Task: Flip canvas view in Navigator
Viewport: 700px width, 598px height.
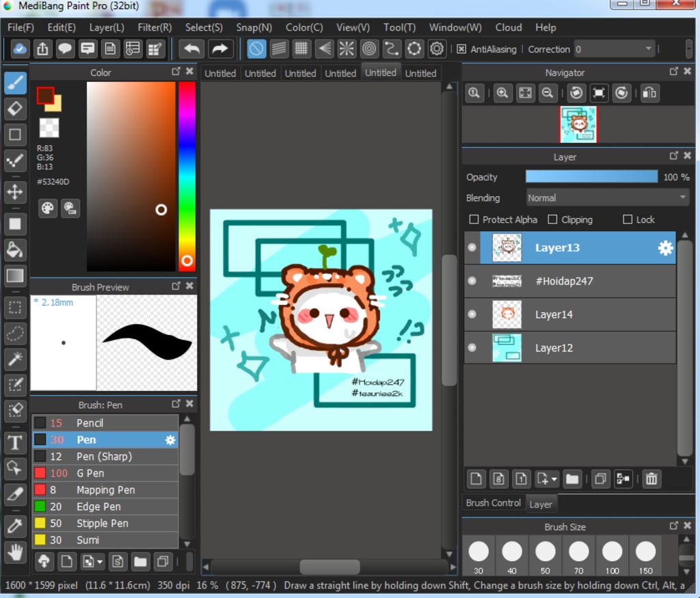Action: click(x=649, y=93)
